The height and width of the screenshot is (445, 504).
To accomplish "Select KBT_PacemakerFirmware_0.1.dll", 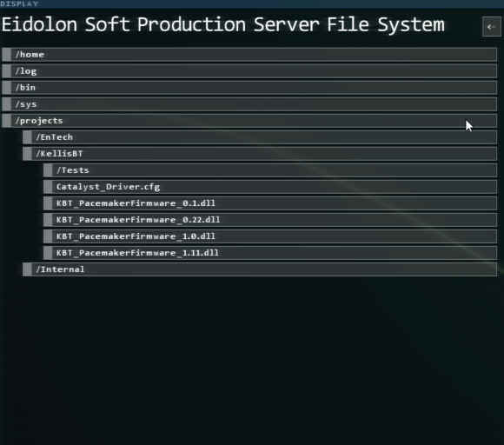I will pos(270,203).
